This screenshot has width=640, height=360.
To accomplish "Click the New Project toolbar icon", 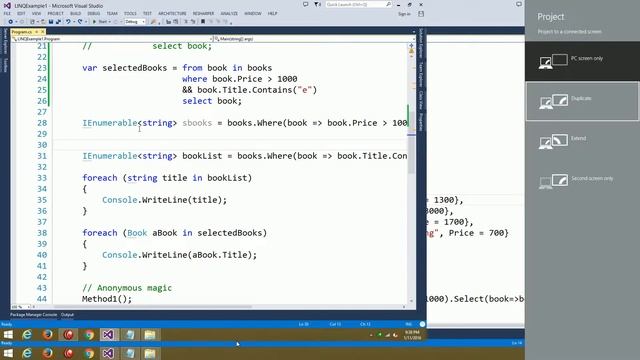I will click(x=33, y=22).
